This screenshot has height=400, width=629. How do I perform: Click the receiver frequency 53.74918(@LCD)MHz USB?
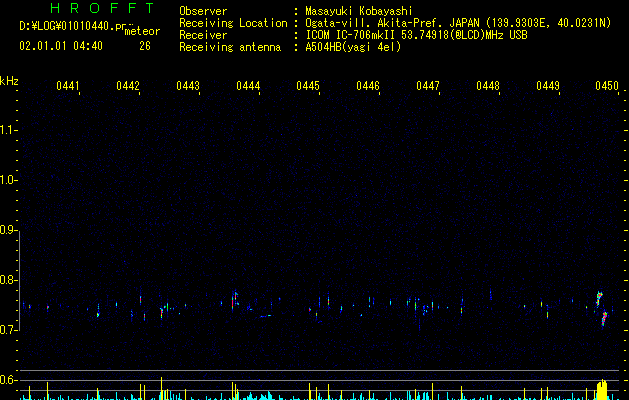coord(464,35)
